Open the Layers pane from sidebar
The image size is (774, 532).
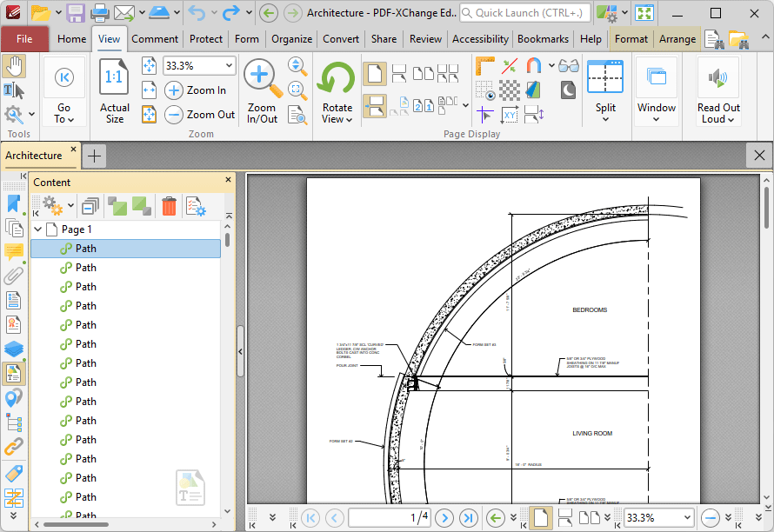coord(14,349)
